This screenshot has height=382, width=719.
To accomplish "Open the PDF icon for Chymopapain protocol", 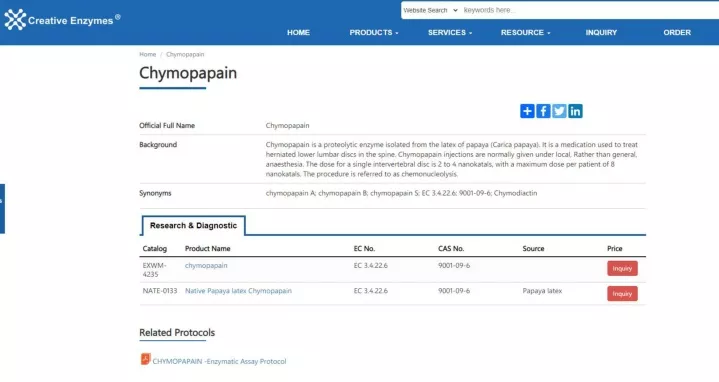I will (145, 359).
